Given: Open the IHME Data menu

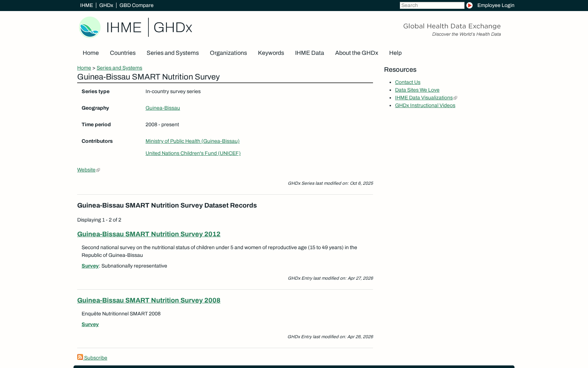Looking at the screenshot, I should coord(309,53).
